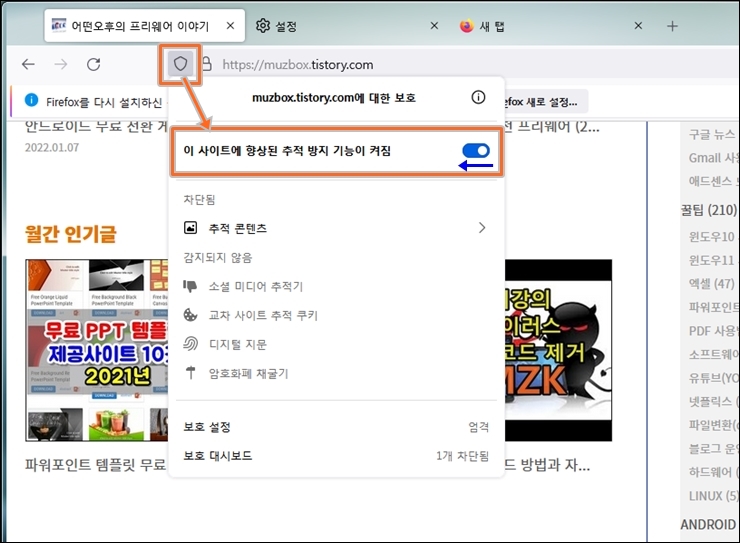The height and width of the screenshot is (543, 740).
Task: Click the padlock site security icon
Action: (x=206, y=64)
